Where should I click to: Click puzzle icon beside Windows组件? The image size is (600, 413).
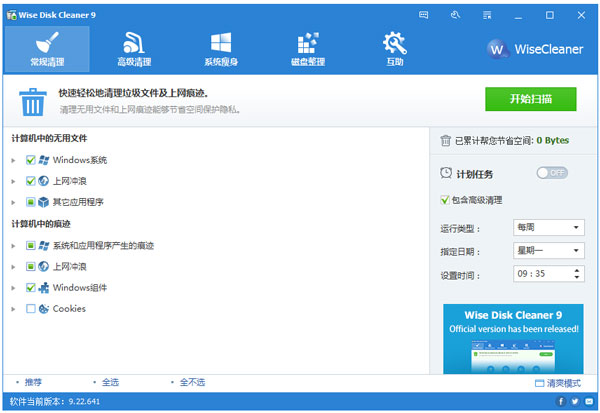[x=44, y=287]
